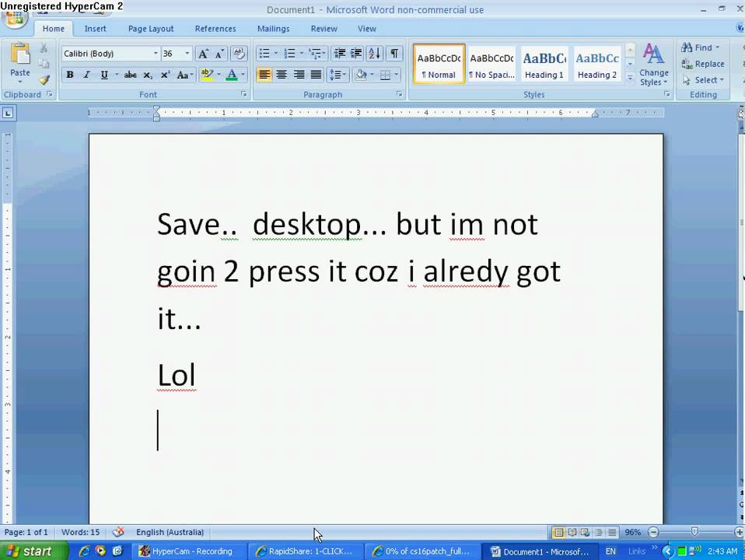The height and width of the screenshot is (560, 745).
Task: Toggle Underline formatting
Action: click(104, 75)
